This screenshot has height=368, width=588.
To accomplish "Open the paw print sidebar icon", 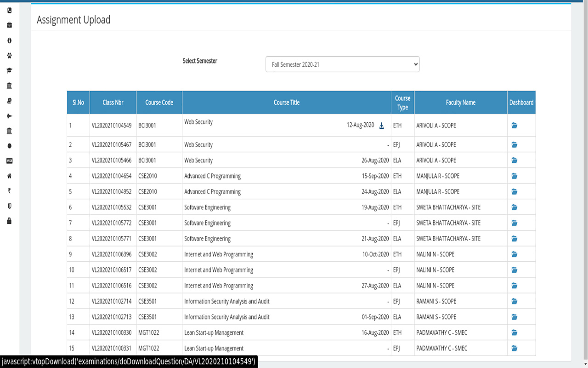I will tap(9, 56).
